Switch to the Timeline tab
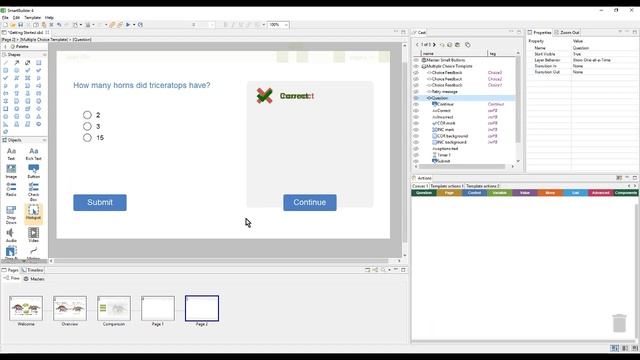Viewport: 640px width, 360px height. click(x=32, y=270)
